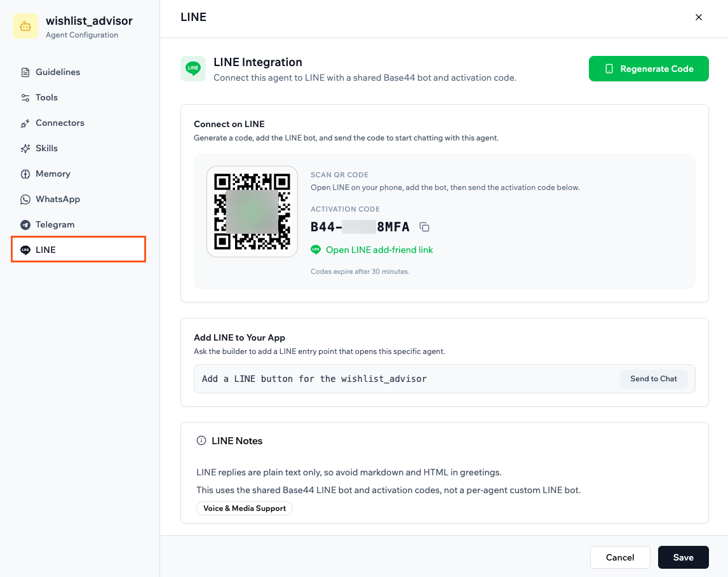Select the Memory section
Viewport: 728px width, 577px height.
[x=79, y=173]
